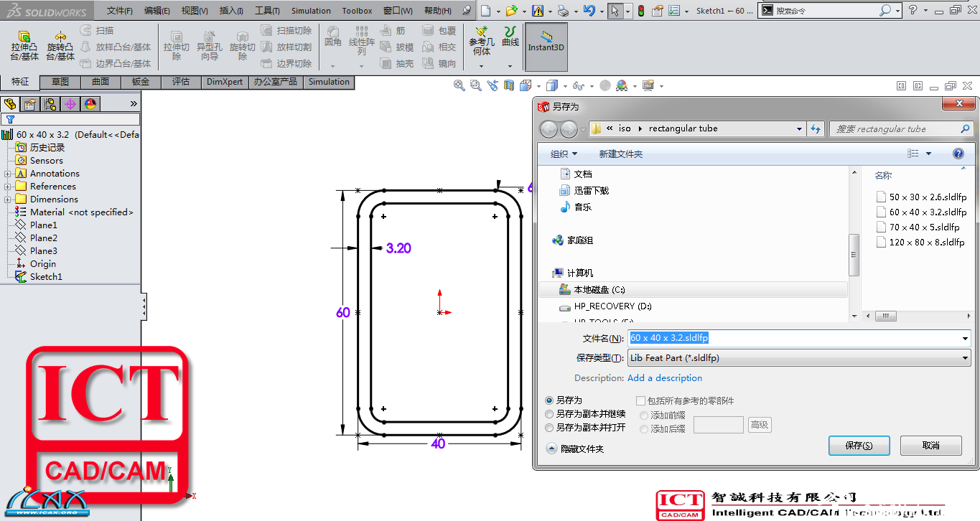Click the DisplayManager colored sphere tab icon
Viewport: 980px width, 521px height.
coord(90,104)
